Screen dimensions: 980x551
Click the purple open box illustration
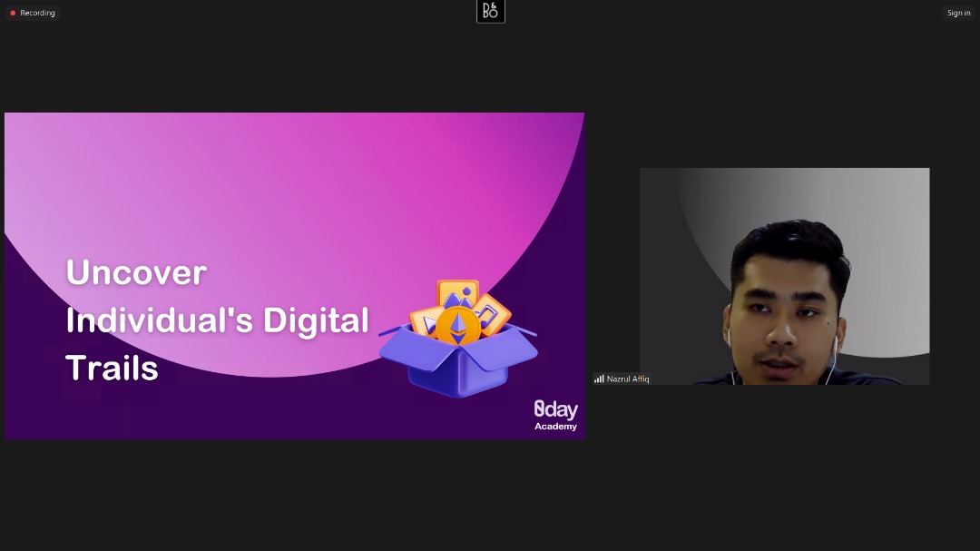pyautogui.click(x=458, y=368)
